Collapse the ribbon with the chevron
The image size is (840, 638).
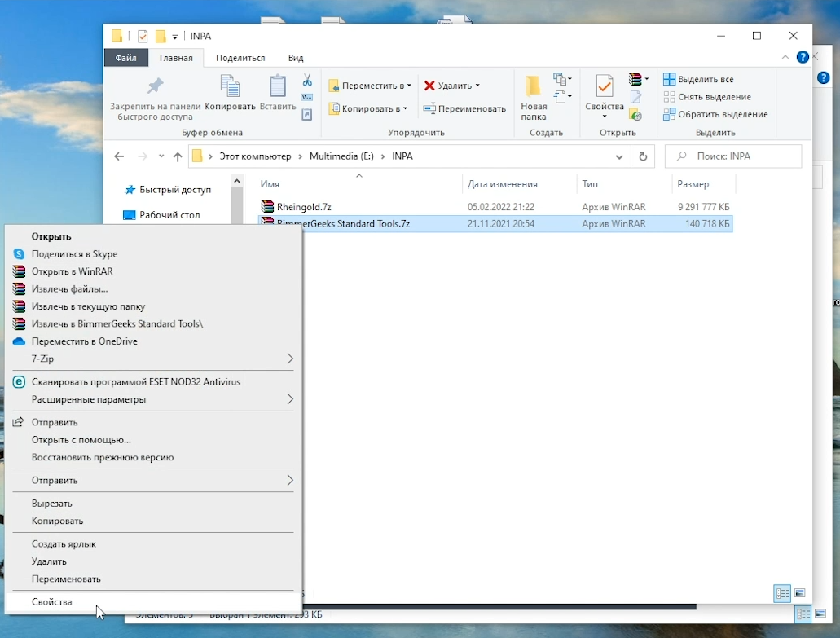(x=785, y=57)
